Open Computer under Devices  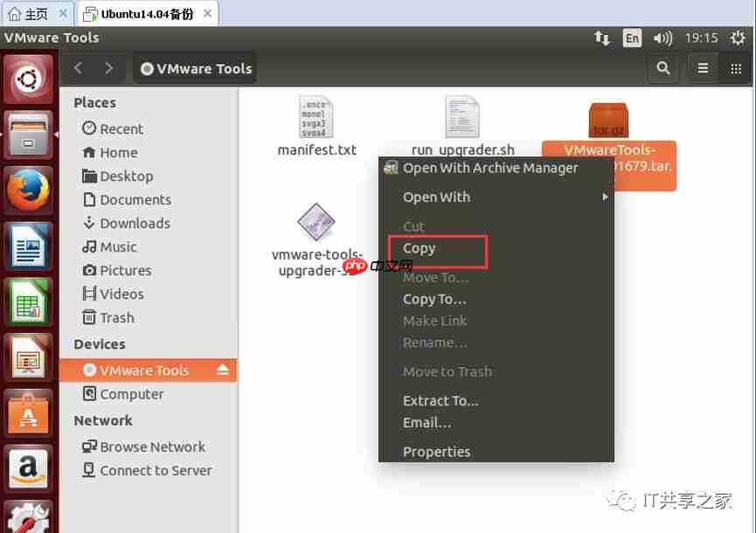click(x=149, y=394)
